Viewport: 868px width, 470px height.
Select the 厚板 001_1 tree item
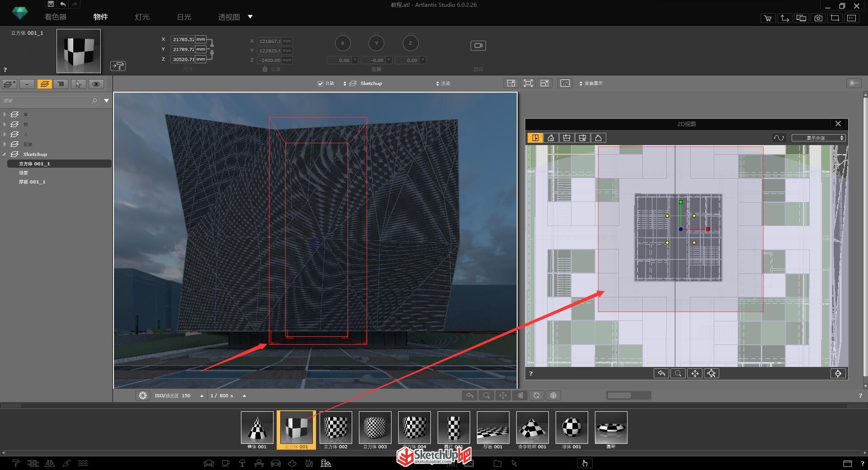[x=32, y=182]
